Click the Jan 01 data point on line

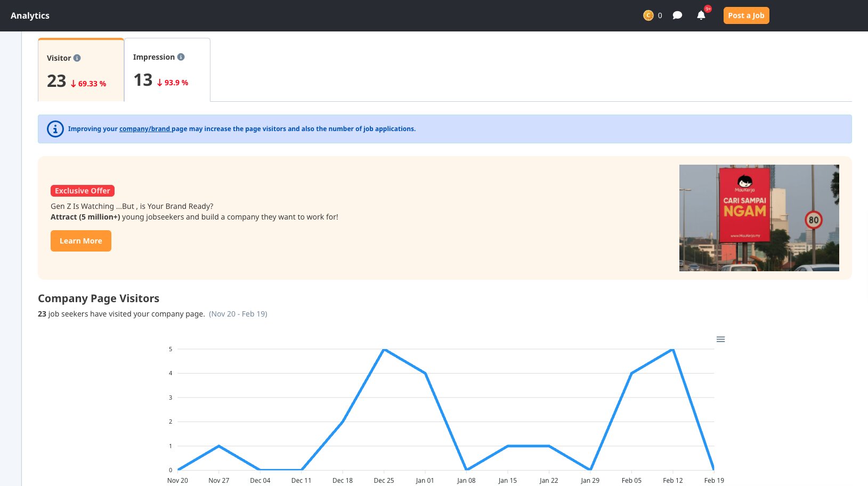coord(425,374)
